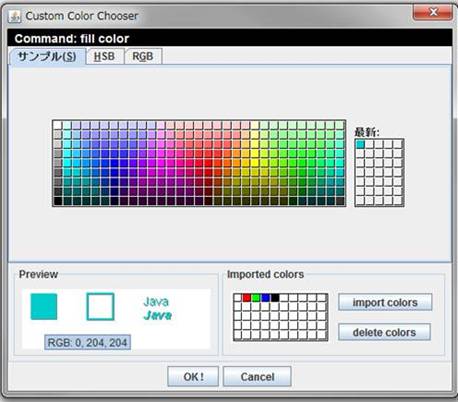Click the OK! button

tap(193, 377)
